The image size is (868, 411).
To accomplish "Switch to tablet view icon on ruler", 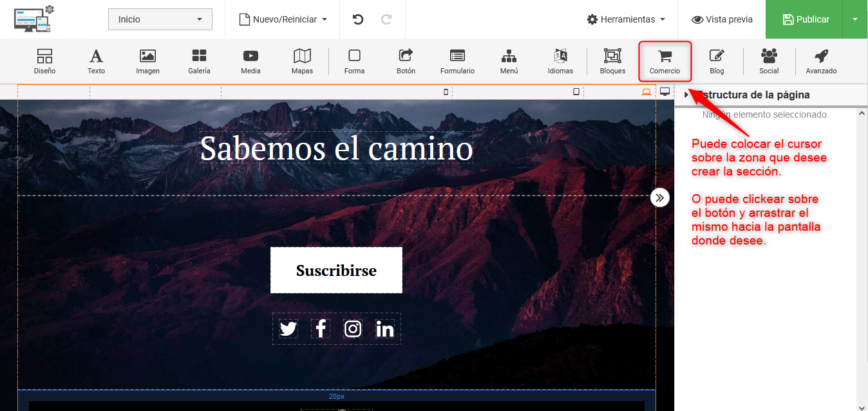I will pyautogui.click(x=576, y=92).
